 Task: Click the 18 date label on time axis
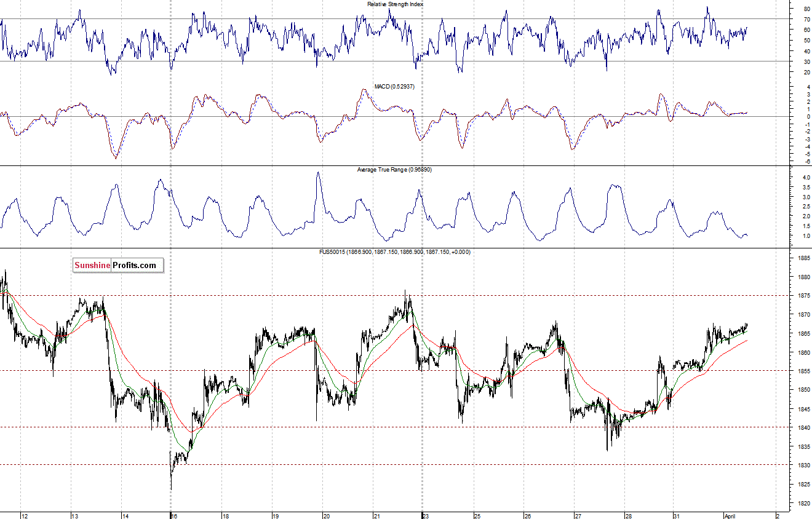[x=225, y=516]
